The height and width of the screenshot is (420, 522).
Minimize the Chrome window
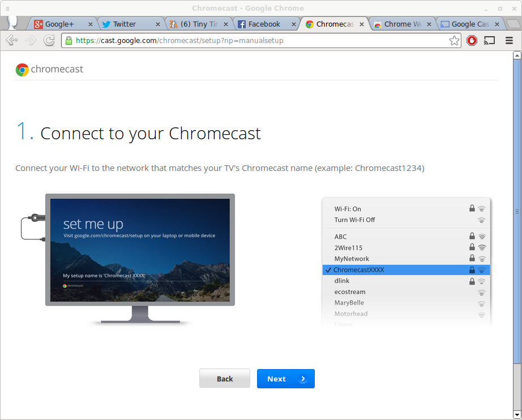[x=486, y=9]
